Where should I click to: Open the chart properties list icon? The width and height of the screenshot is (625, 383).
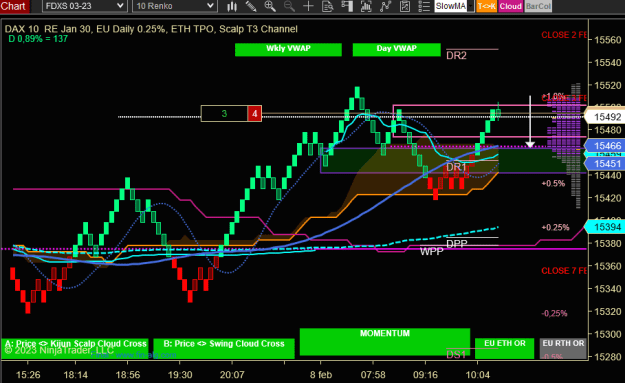[424, 6]
